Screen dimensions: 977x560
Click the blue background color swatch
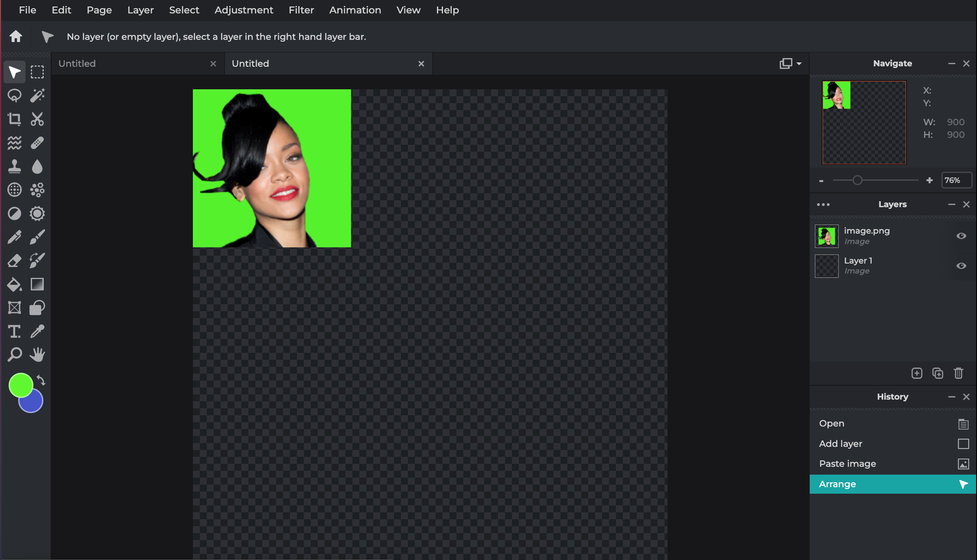pyautogui.click(x=34, y=404)
